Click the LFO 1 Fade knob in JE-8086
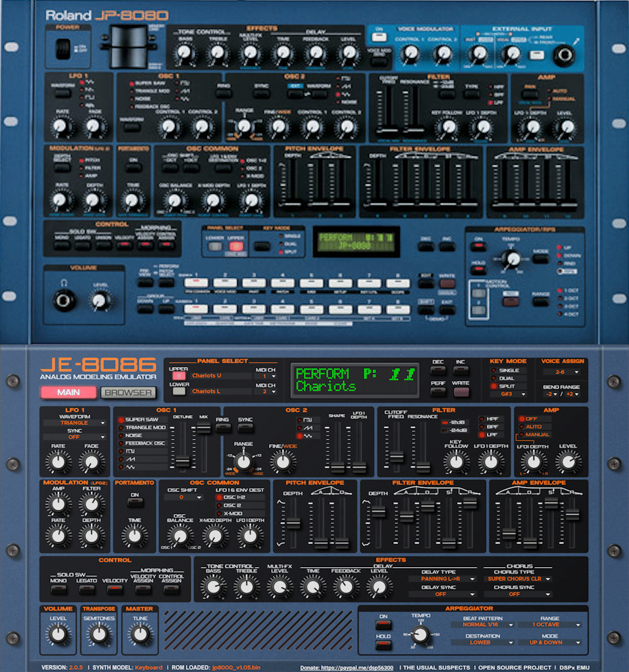The image size is (629, 672). [91, 462]
